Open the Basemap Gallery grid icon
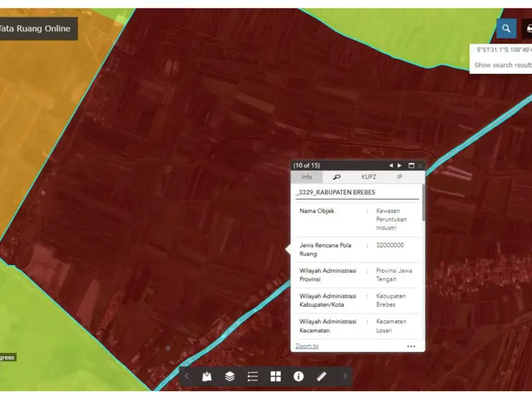The height and width of the screenshot is (399, 532). click(x=276, y=377)
